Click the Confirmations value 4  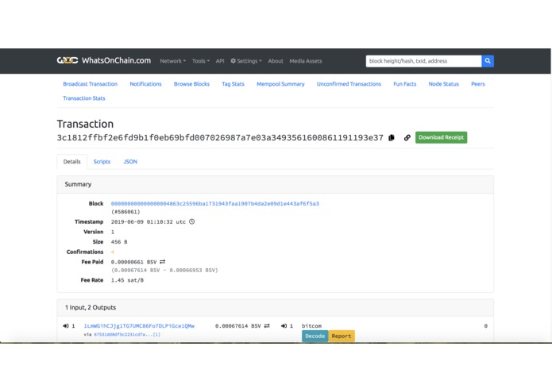(113, 252)
